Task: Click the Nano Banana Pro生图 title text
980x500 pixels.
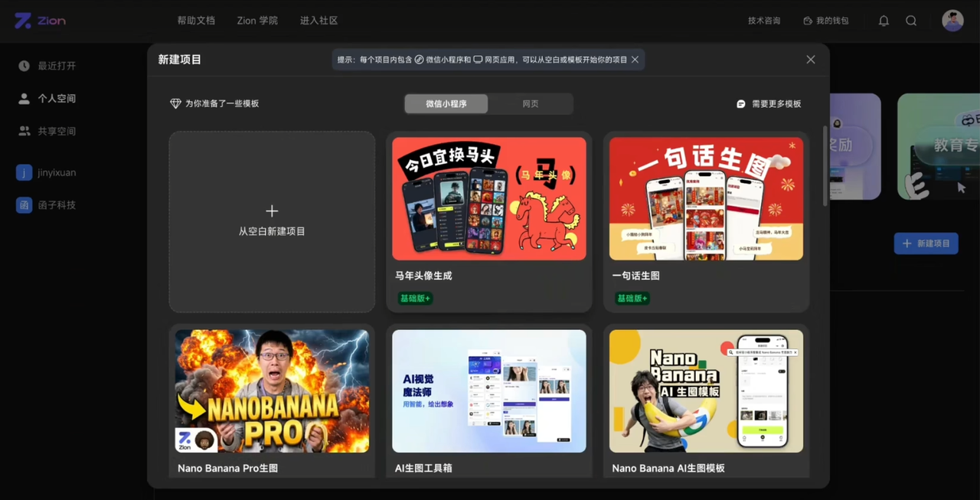Action: tap(227, 468)
